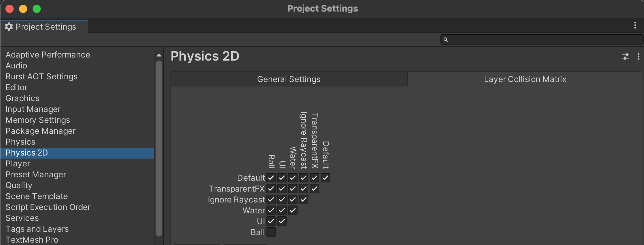Disable Water-to-Water collision checkbox
Viewport: 644px width, 245px height.
(293, 210)
